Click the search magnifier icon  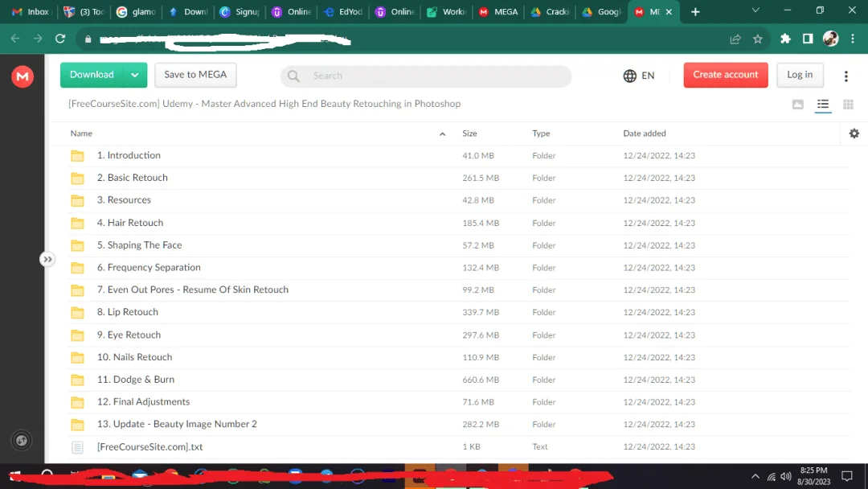click(293, 76)
